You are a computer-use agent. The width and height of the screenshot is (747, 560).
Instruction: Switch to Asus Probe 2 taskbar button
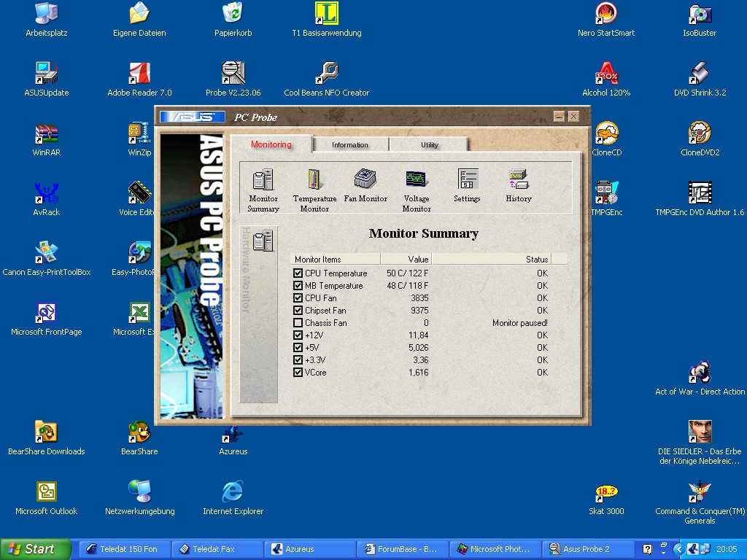[587, 549]
